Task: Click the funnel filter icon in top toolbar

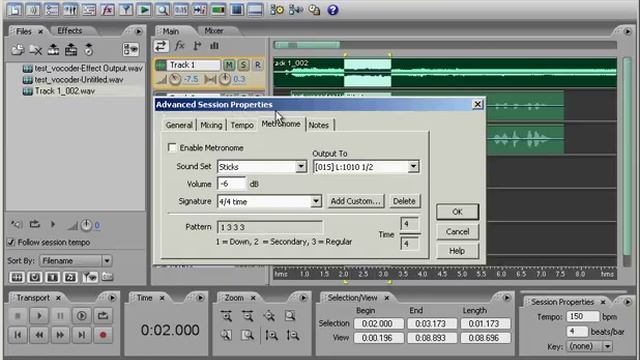Action: pos(126,9)
